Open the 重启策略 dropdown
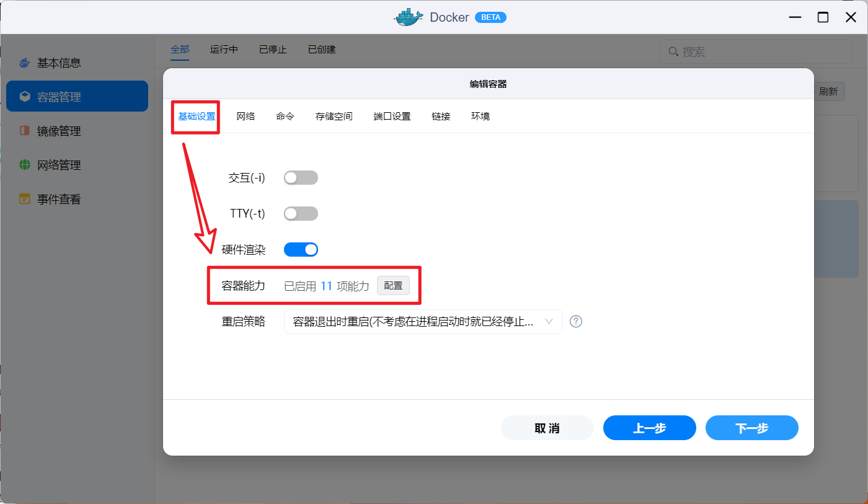 [x=422, y=321]
